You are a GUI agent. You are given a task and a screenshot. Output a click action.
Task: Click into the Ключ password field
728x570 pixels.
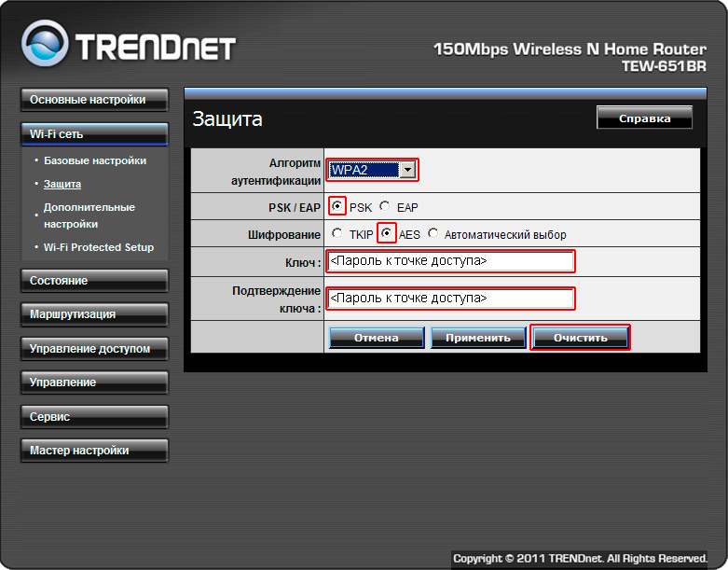click(450, 261)
